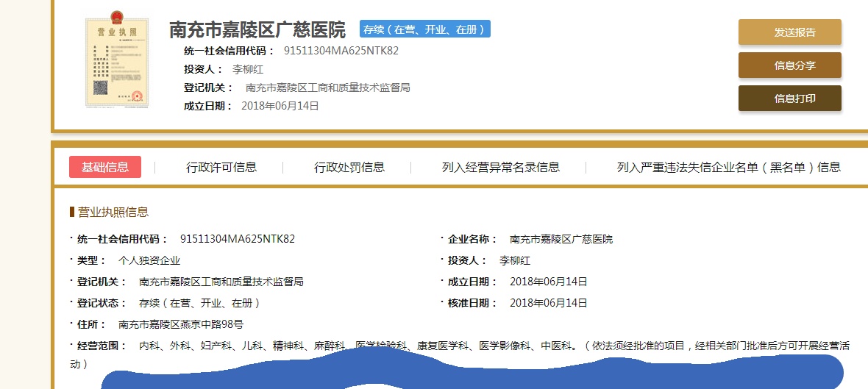Screen dimensions: 868x389
Task: Switch to the 行政许可信息 tab
Action: coord(221,167)
